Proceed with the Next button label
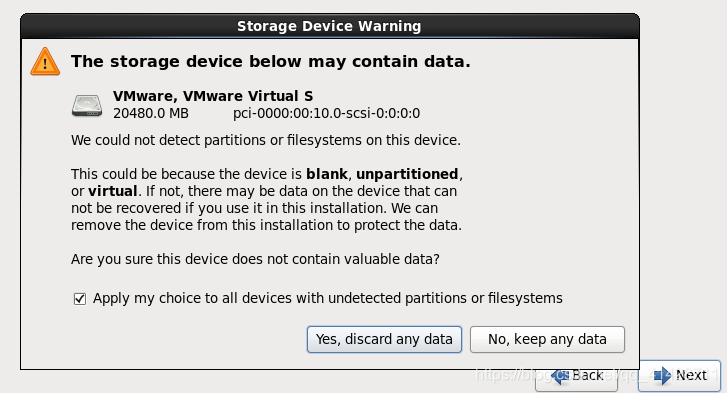Screen dimensions: 727x393 691,375
